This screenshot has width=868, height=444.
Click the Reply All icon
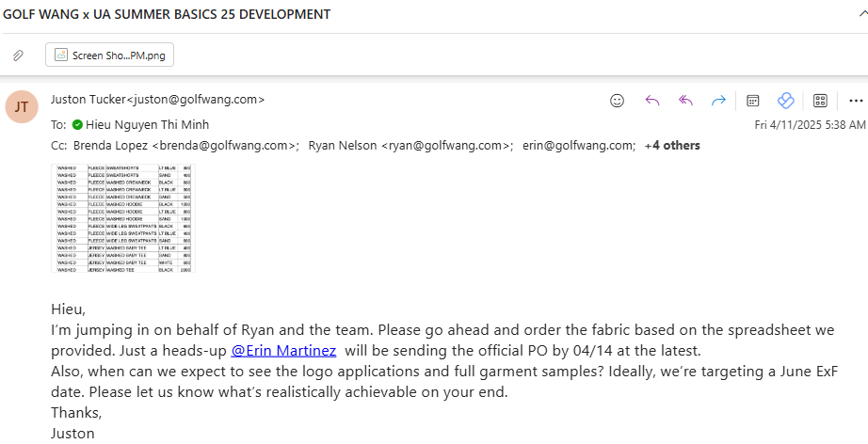click(x=685, y=101)
